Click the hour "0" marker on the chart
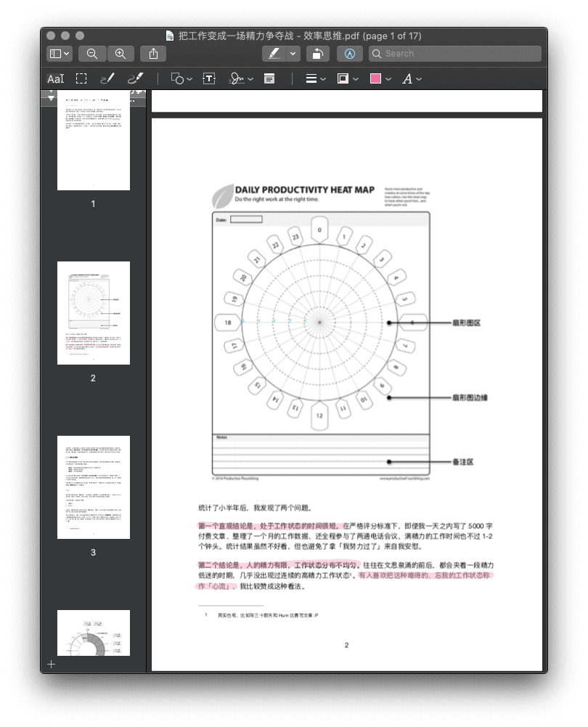 (319, 230)
